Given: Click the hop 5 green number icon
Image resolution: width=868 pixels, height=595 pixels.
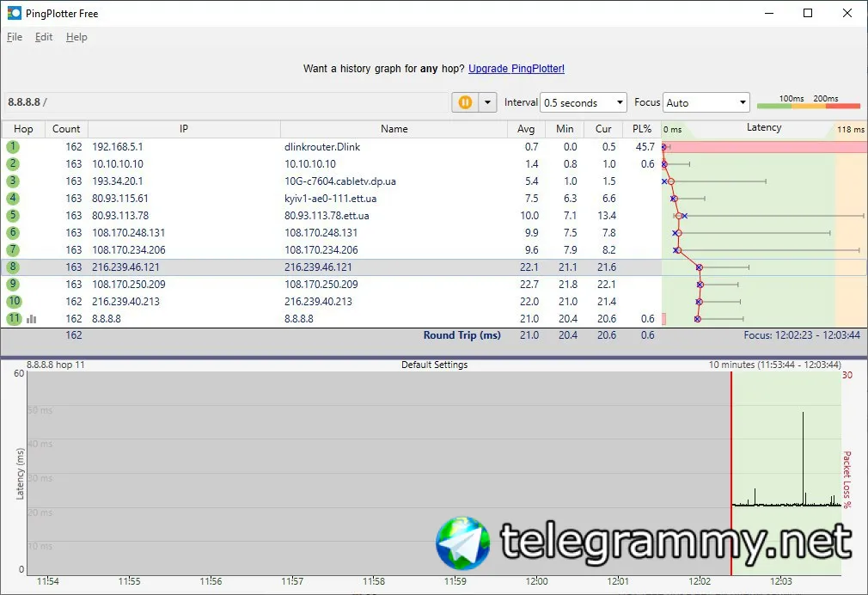Looking at the screenshot, I should [13, 216].
